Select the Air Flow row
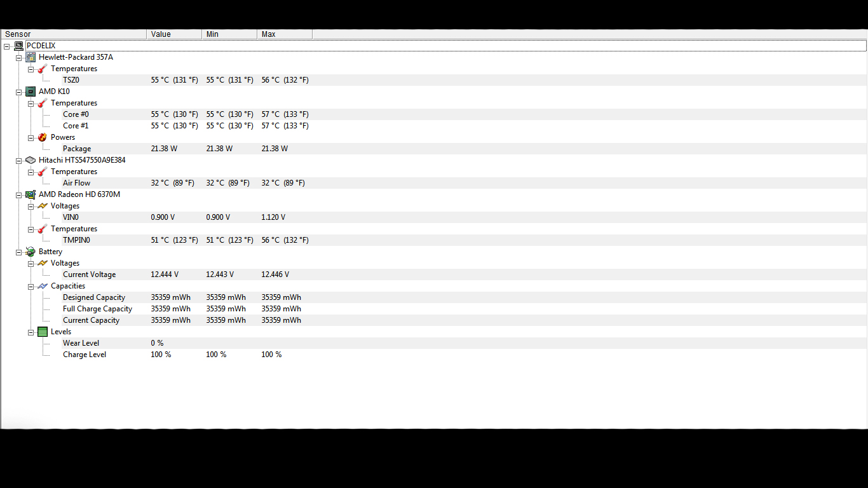 click(434, 183)
